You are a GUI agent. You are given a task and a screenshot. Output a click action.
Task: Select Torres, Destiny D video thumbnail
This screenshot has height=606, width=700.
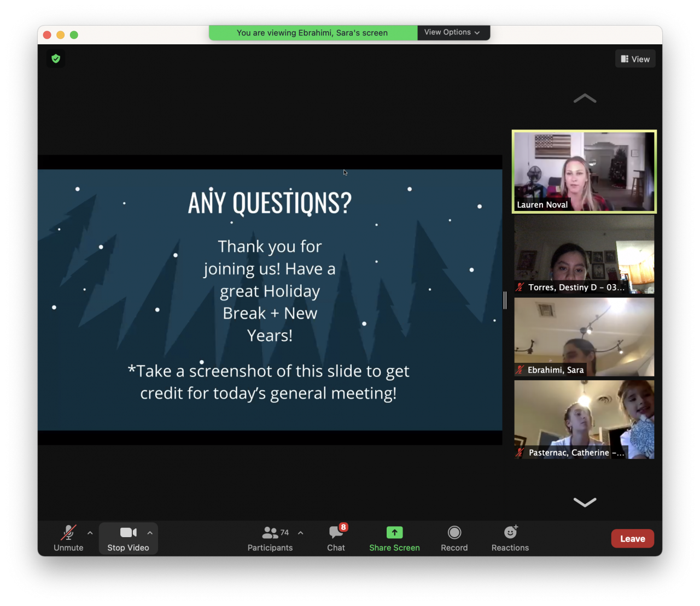pyautogui.click(x=584, y=254)
